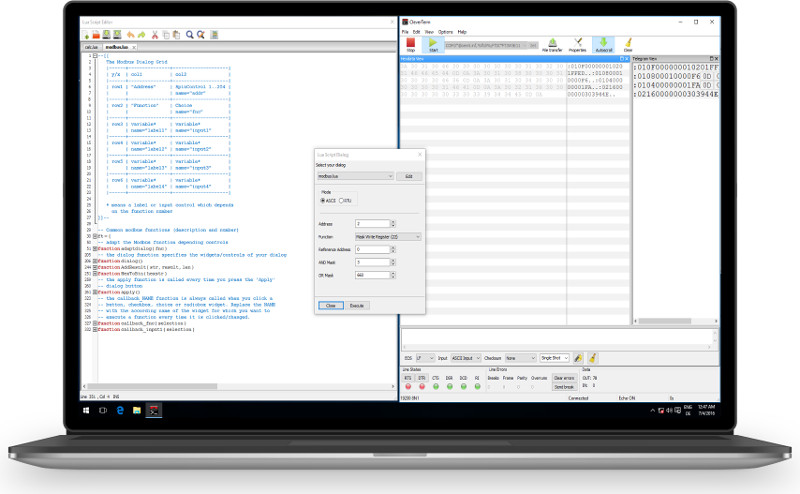Image resolution: width=800 pixels, height=494 pixels.
Task: Click the last icon in Lua editor toolbar
Action: tap(214, 35)
